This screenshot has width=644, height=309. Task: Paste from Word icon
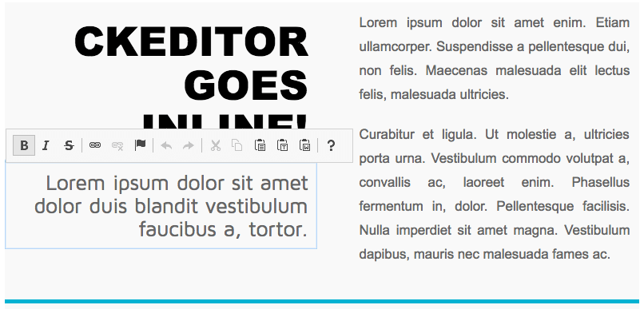click(304, 145)
